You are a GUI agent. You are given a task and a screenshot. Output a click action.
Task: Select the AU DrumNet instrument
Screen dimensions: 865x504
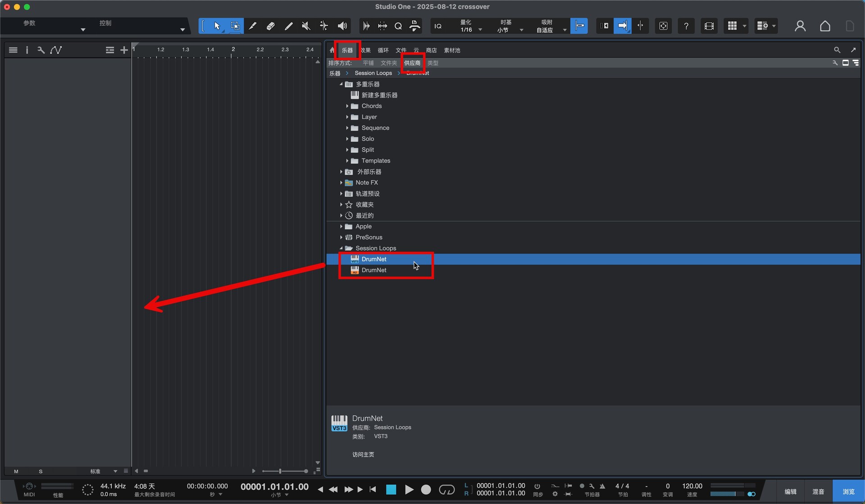[593, 270]
